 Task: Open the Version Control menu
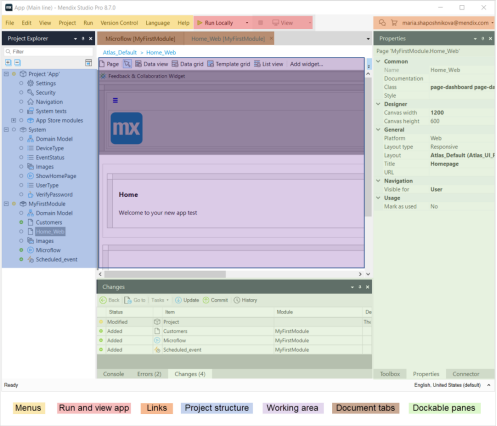[119, 23]
